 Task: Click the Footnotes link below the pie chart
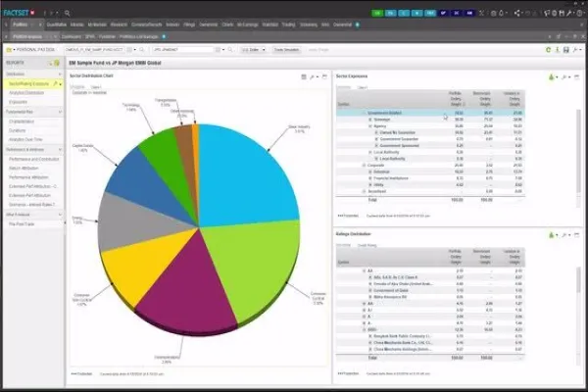81,375
